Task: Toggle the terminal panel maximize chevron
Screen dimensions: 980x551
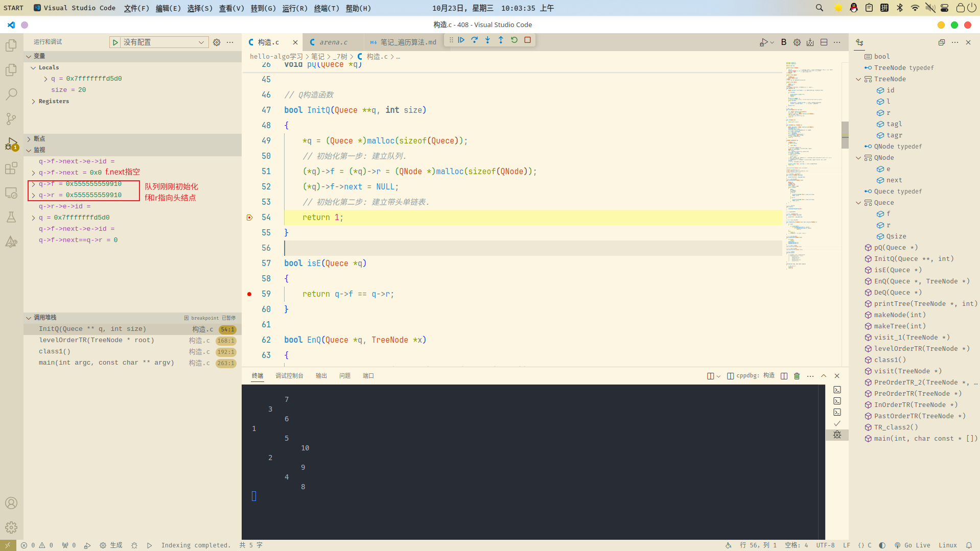Action: point(824,376)
